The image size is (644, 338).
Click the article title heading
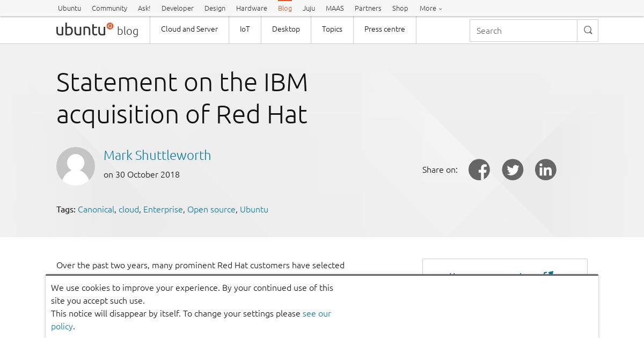point(182,98)
